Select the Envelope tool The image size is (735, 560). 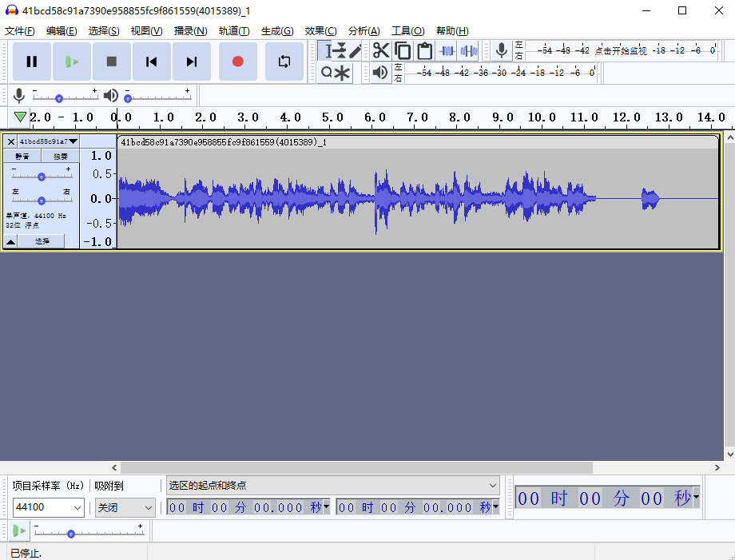pyautogui.click(x=340, y=50)
